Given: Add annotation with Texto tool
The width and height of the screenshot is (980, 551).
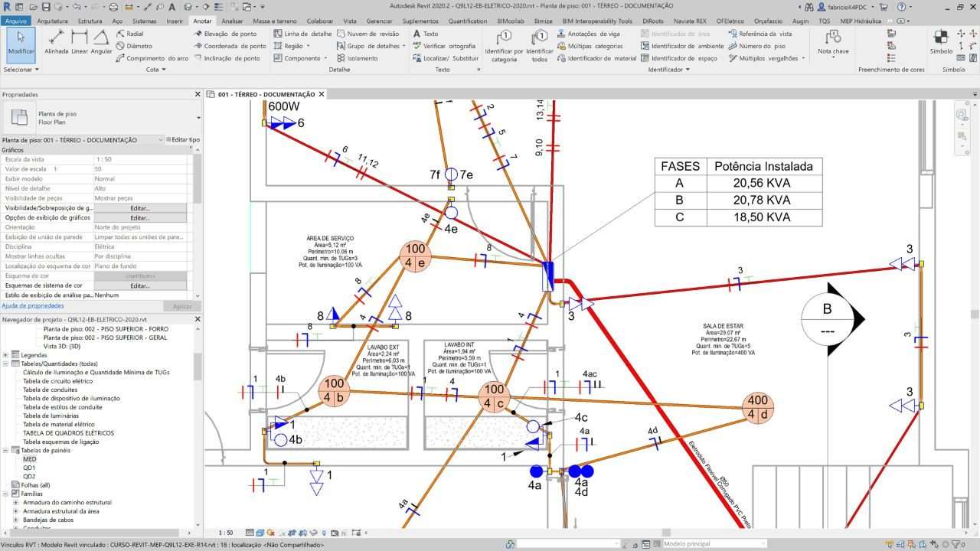Looking at the screenshot, I should click(x=426, y=34).
